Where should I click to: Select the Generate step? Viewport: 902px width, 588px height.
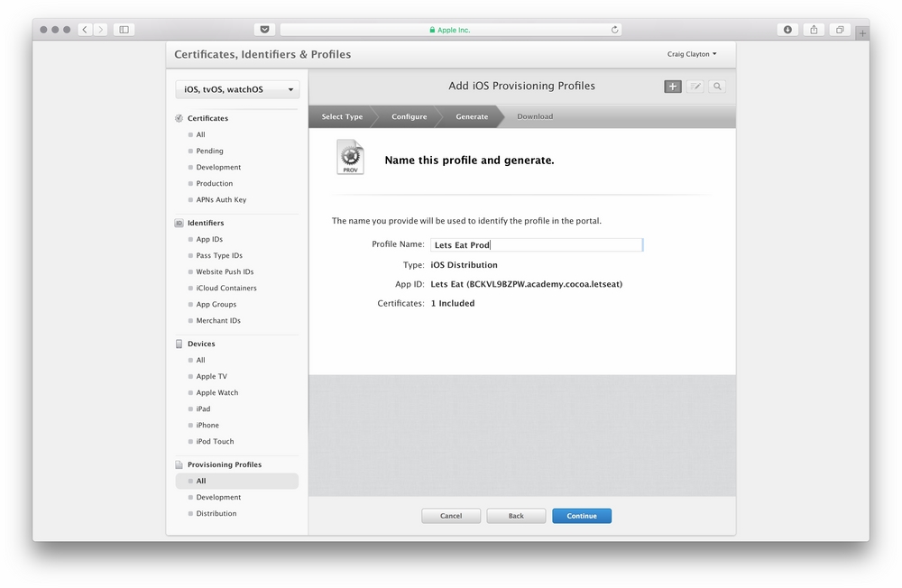472,116
